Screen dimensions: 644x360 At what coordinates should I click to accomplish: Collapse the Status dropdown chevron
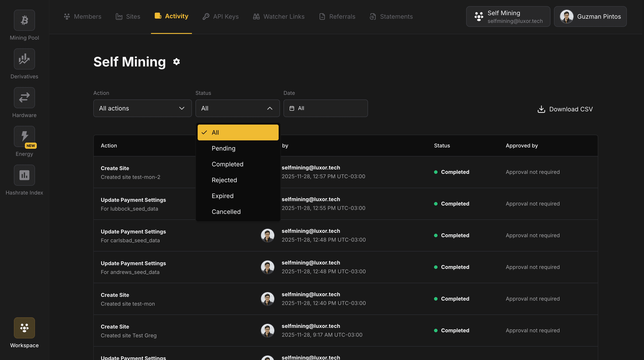(270, 108)
